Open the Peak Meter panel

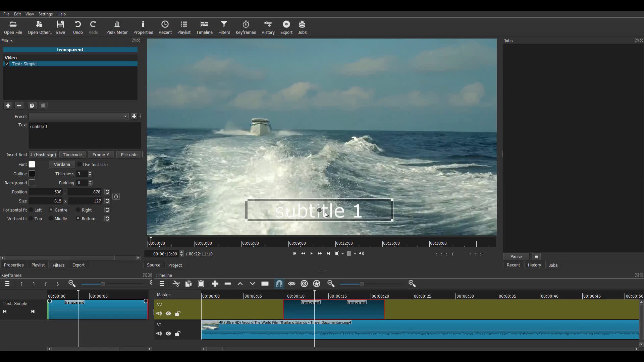tap(117, 27)
